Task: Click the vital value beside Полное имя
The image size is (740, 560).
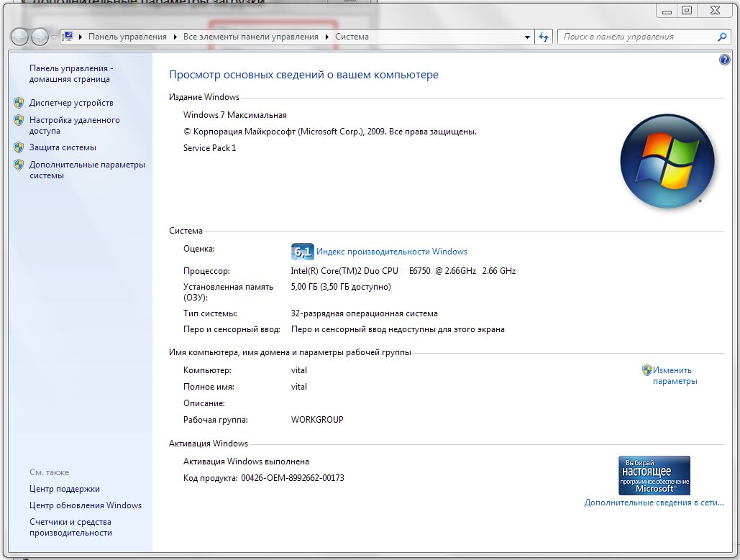Action: pyautogui.click(x=298, y=386)
